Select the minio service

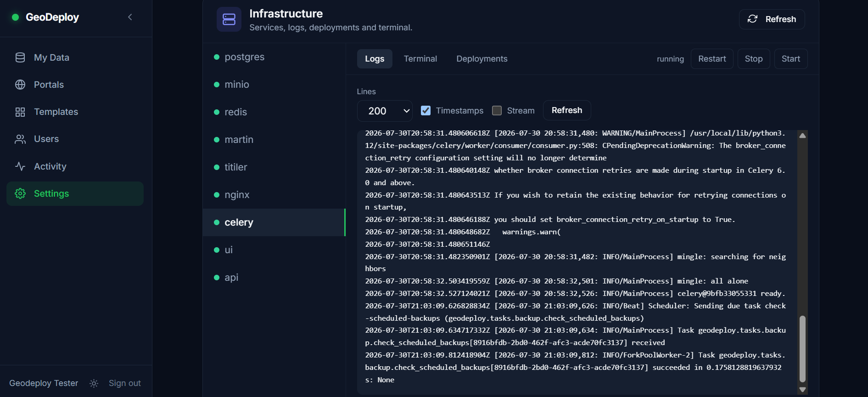pyautogui.click(x=274, y=85)
